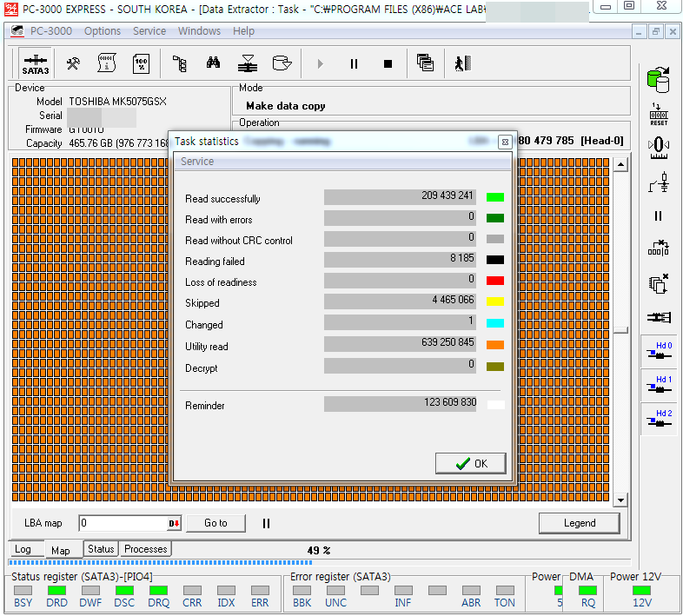Screen dimensions: 683x616
Task: Switch to the Processes tab
Action: 145,549
